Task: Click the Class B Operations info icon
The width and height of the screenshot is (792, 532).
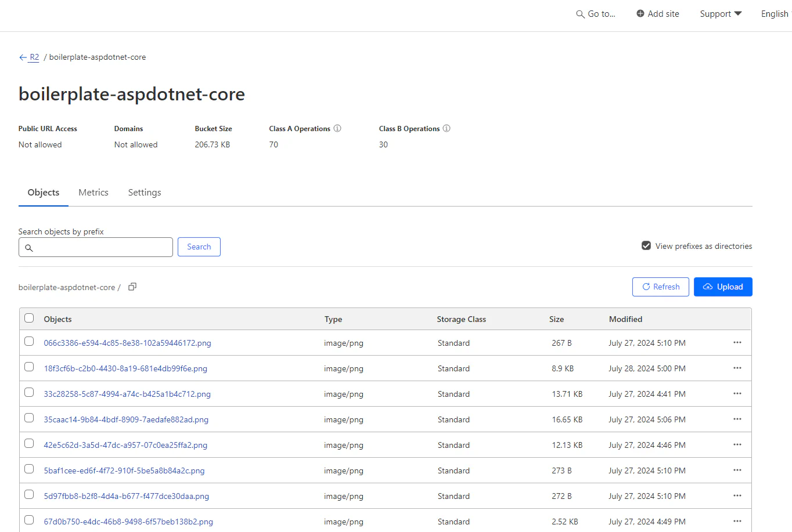Action: [446, 128]
